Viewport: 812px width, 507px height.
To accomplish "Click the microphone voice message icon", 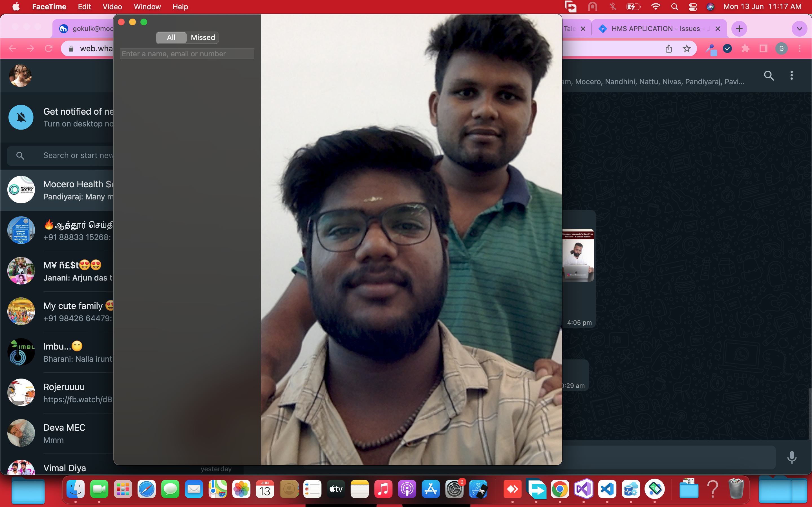I will click(791, 457).
